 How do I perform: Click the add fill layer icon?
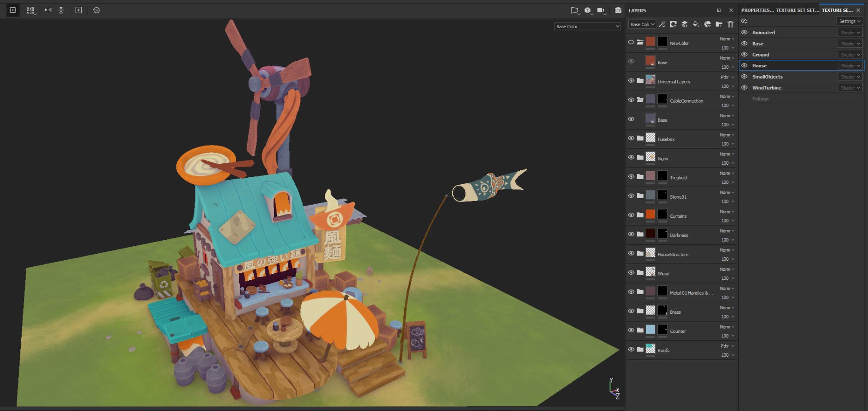[696, 24]
